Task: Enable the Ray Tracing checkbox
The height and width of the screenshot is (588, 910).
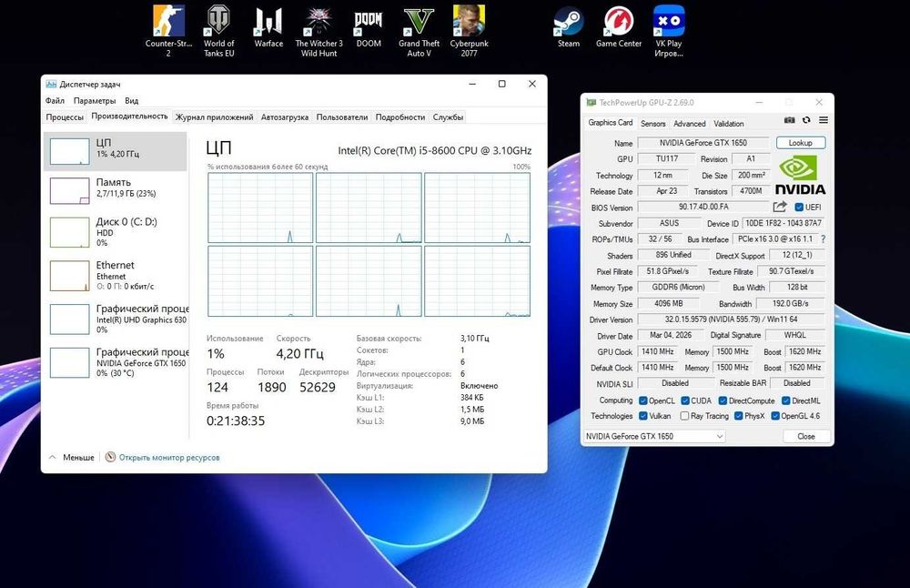Action: coord(685,416)
